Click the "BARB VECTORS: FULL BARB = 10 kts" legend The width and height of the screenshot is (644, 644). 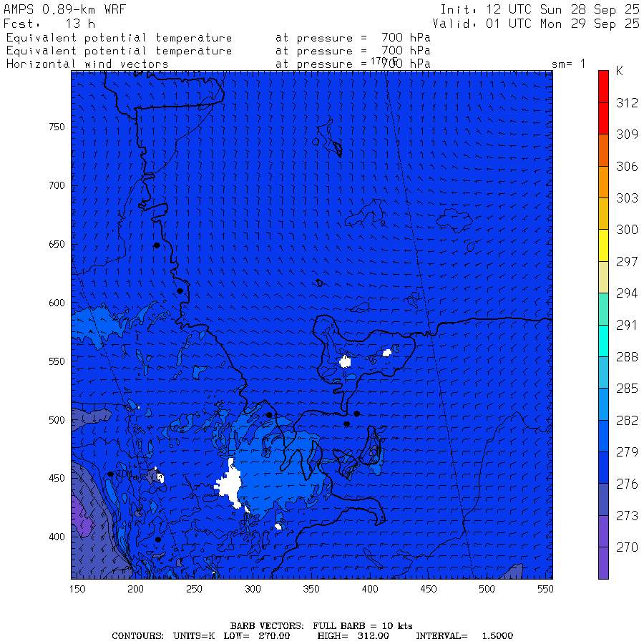click(x=321, y=626)
